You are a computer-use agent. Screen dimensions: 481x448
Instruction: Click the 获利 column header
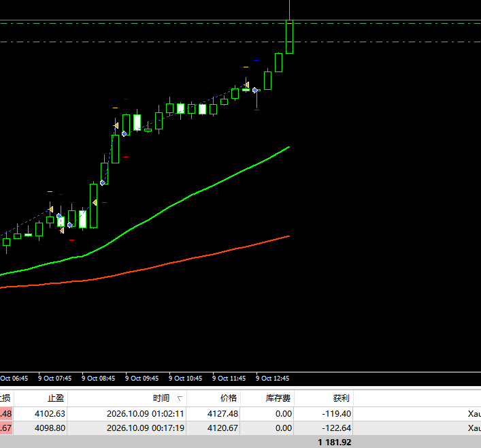click(x=324, y=398)
